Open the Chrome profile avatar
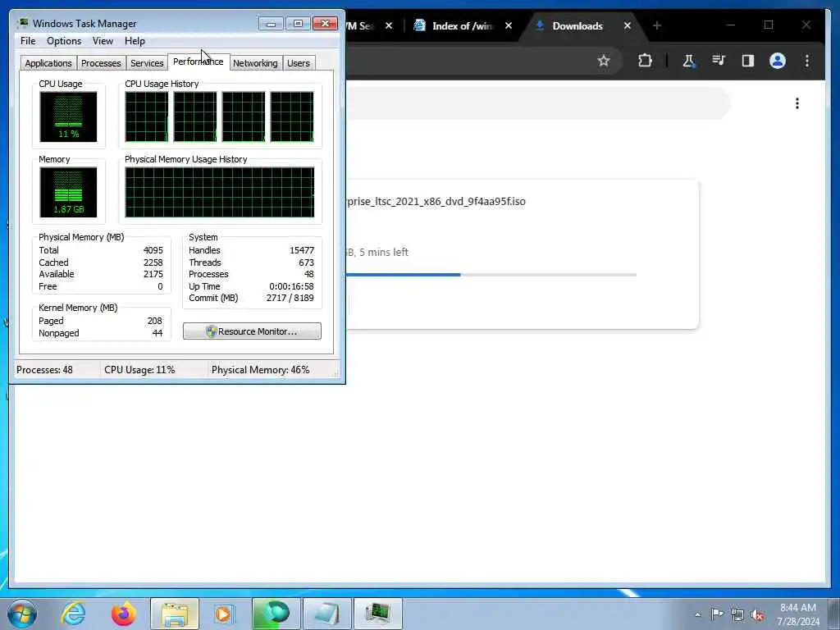This screenshot has width=840, height=630. [x=778, y=61]
